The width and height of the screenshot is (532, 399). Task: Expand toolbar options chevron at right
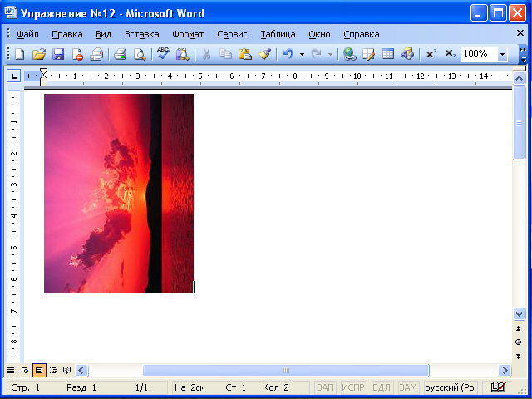[523, 54]
